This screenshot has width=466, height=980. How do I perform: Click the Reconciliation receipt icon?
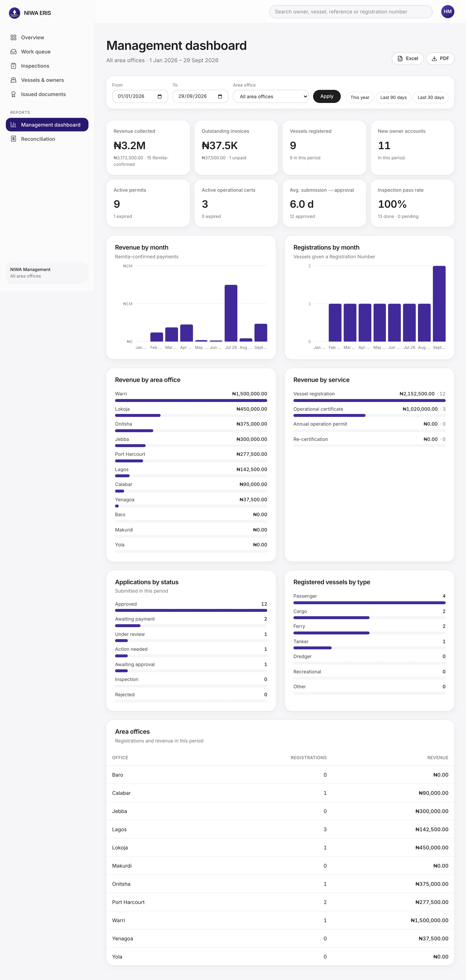14,139
